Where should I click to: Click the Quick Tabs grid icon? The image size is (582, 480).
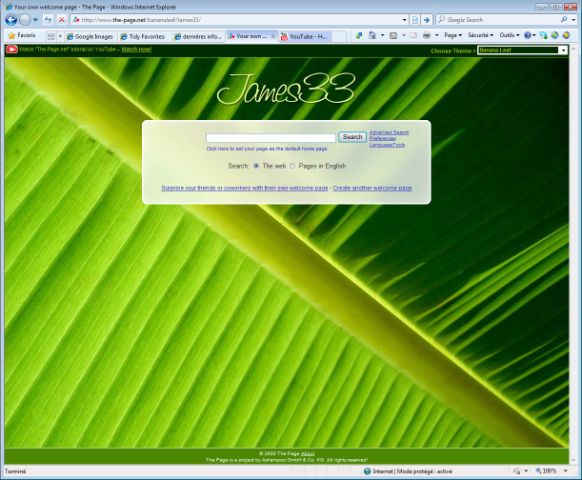tap(51, 36)
